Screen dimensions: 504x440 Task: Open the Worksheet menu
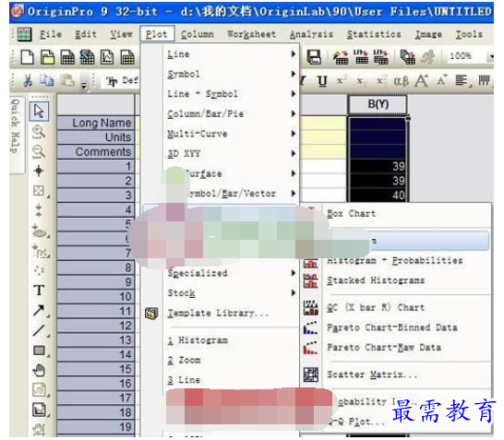[x=251, y=34]
